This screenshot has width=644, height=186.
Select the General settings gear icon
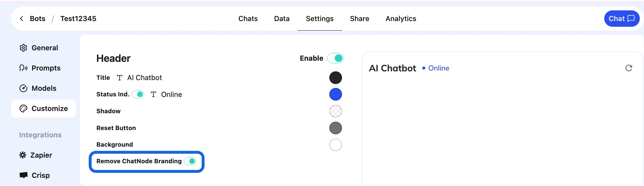coord(24,47)
